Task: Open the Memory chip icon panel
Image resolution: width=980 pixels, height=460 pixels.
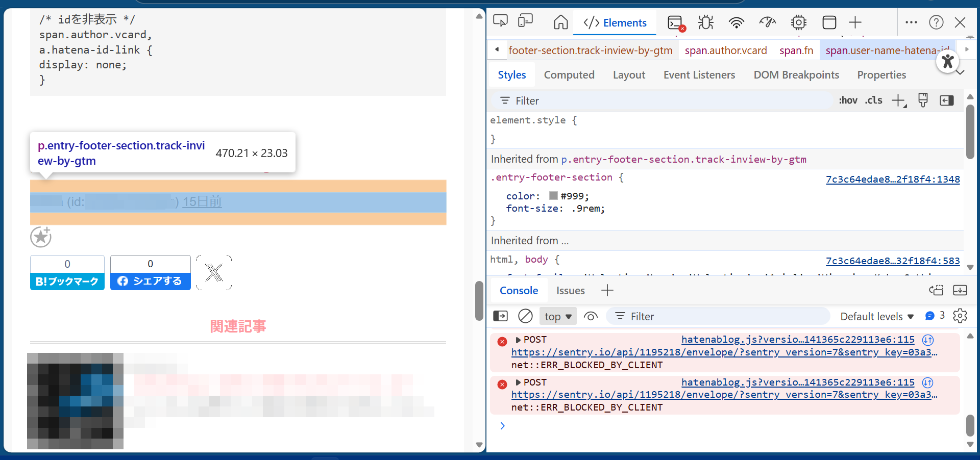Action: click(798, 22)
